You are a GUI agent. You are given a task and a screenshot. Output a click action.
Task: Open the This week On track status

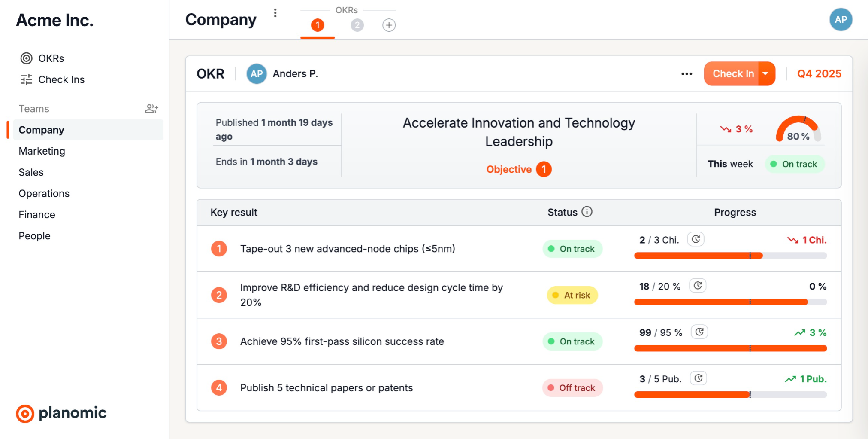795,164
